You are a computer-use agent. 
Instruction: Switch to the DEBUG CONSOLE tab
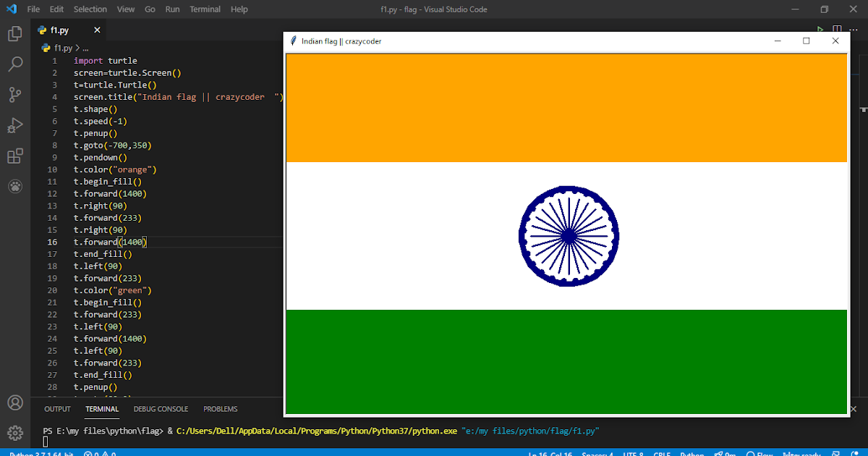161,408
